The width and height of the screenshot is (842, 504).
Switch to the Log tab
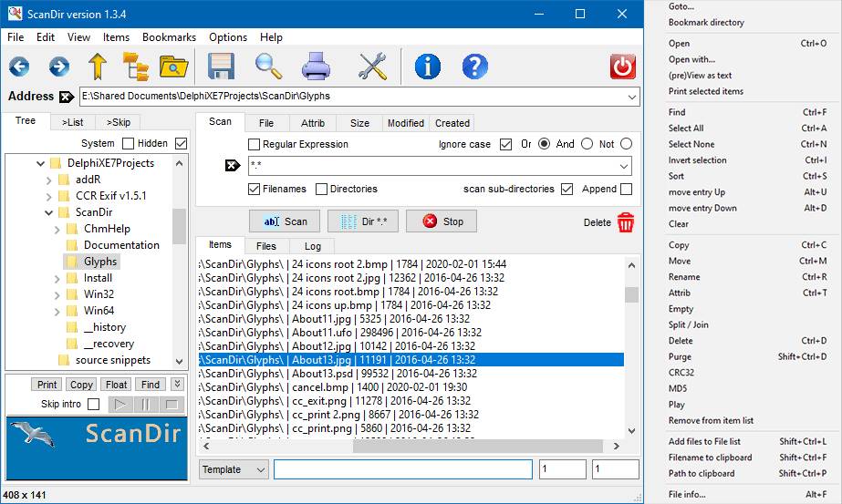[x=313, y=246]
